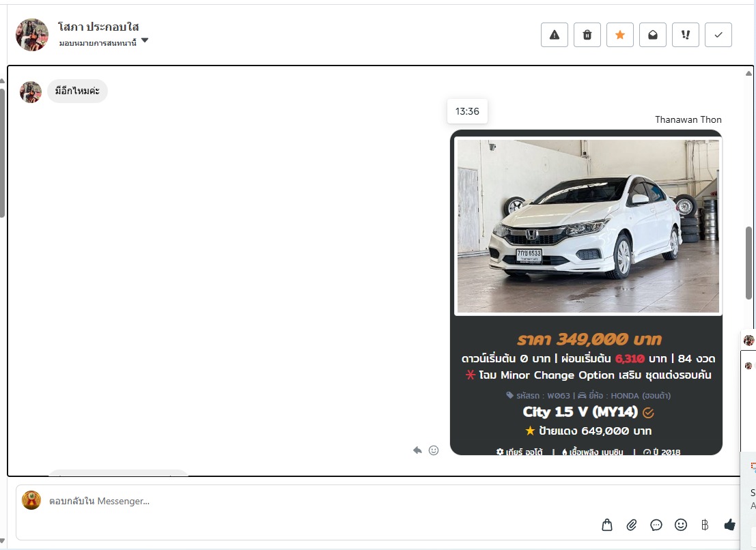Attach a file with paperclip icon
The height and width of the screenshot is (550, 756).
[x=632, y=525]
